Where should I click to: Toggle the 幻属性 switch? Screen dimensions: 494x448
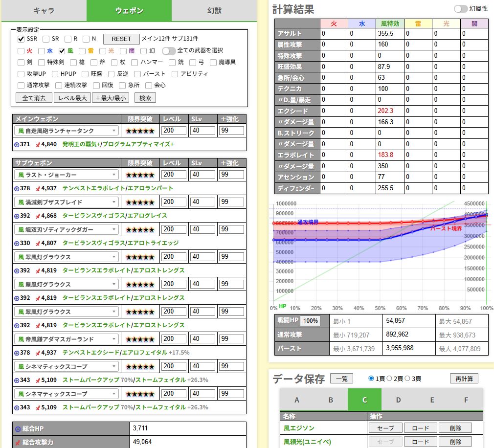[x=460, y=9]
